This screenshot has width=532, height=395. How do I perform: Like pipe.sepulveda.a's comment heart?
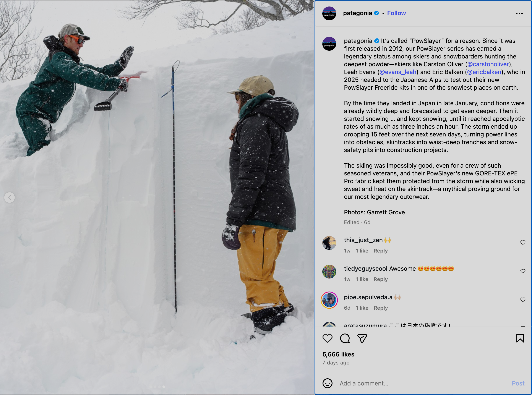(x=523, y=300)
